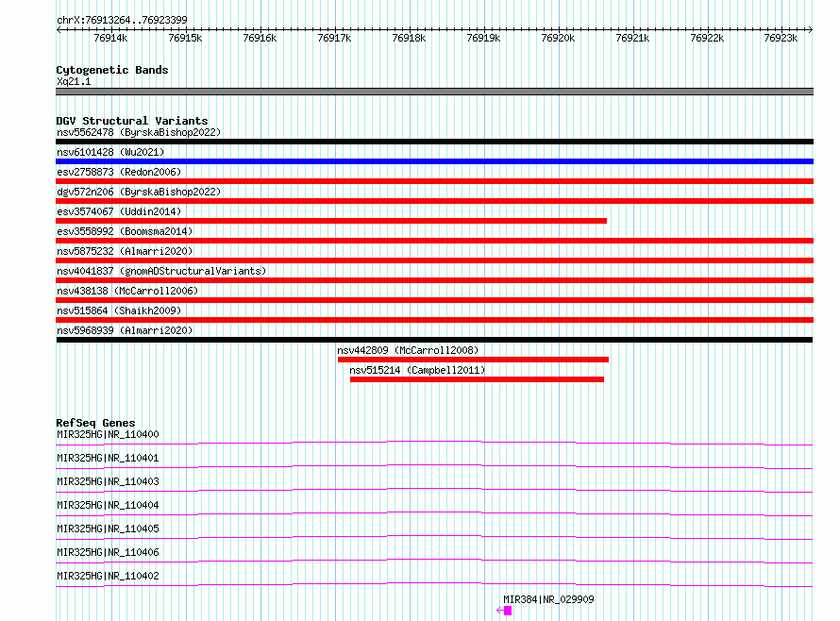The height and width of the screenshot is (621, 840).
Task: Open MIR325HG|NR_110401 transcript label
Action: click(108, 458)
